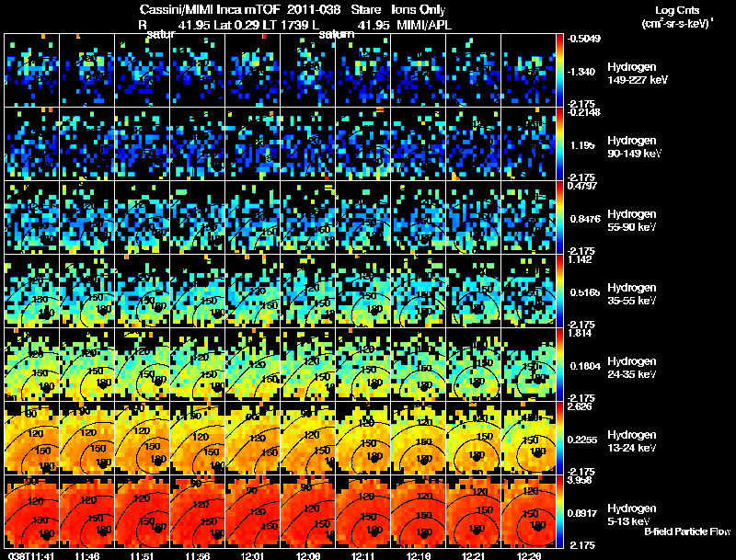Click the 0.2255 color scale value

click(584, 440)
